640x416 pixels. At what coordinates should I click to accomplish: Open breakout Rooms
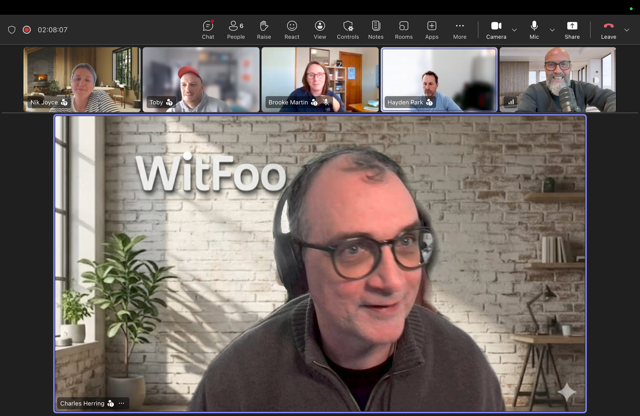404,30
